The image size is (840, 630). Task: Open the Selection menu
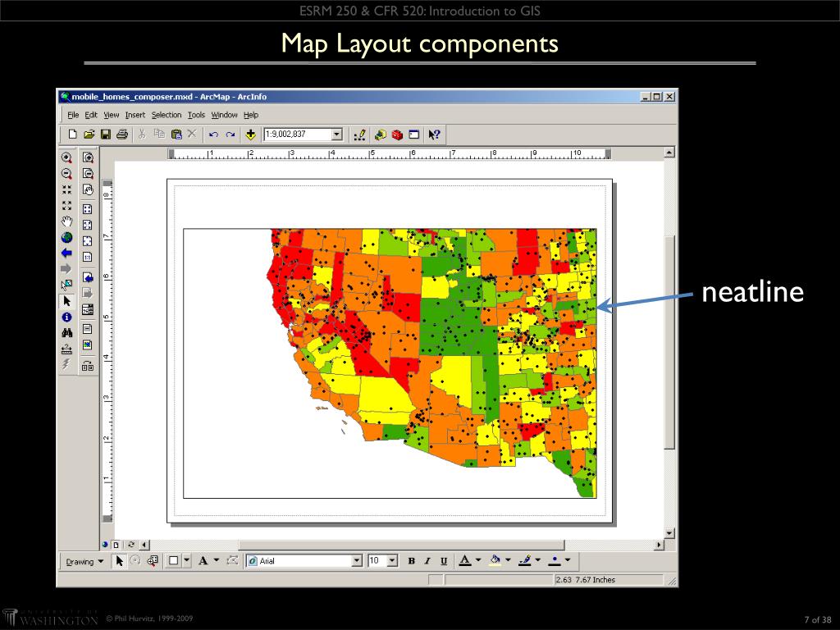tap(166, 115)
